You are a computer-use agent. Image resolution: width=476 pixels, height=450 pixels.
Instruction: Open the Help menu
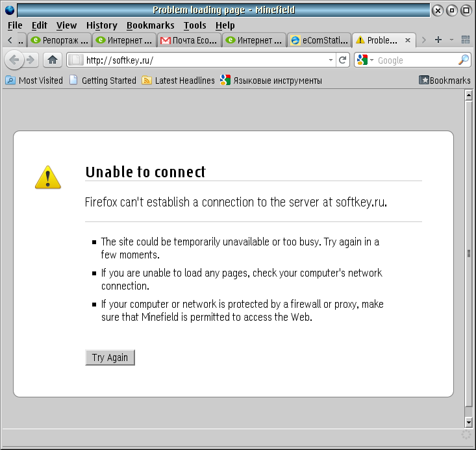point(225,25)
